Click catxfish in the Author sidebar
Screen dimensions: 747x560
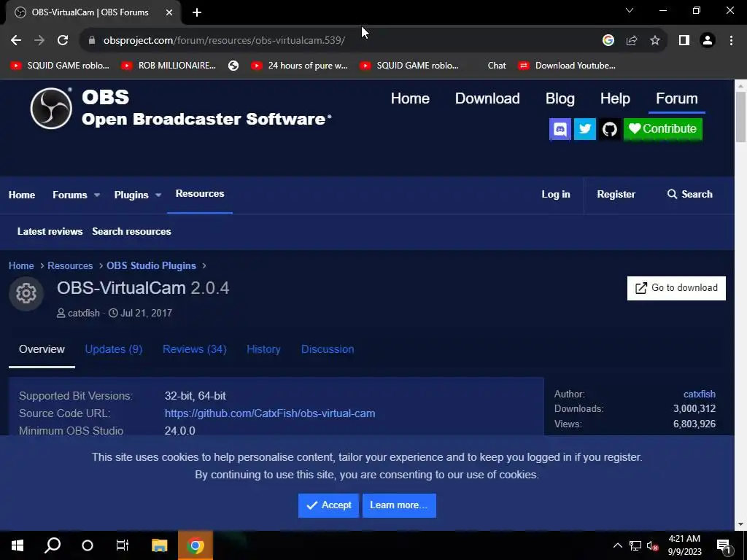700,394
